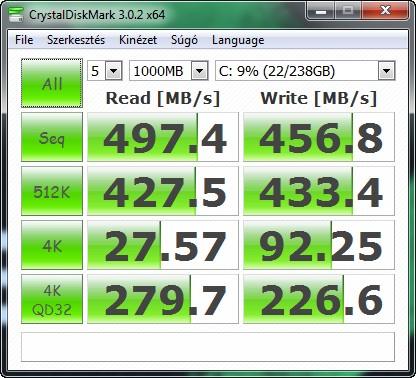Click the empty comment field at bottom

(208, 347)
